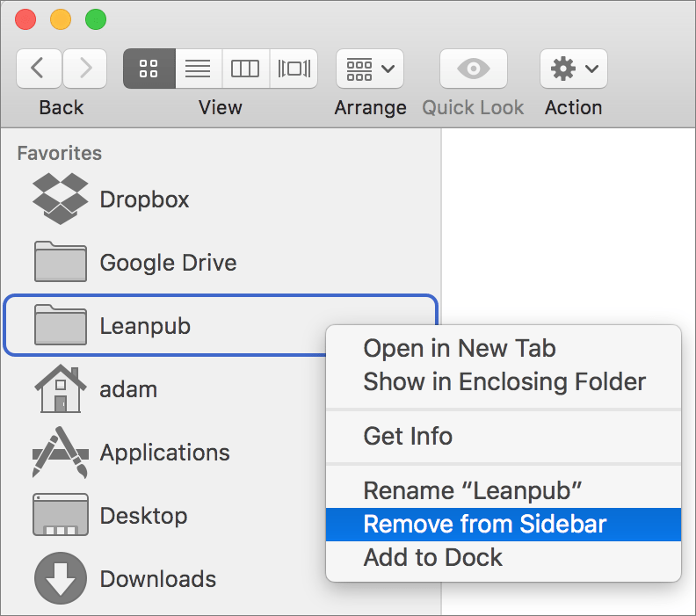
Task: Open Applications from the sidebar
Action: (x=164, y=453)
